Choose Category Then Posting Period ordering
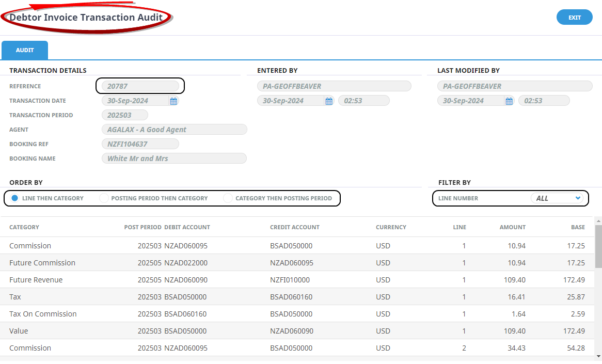The height and width of the screenshot is (364, 602). (x=228, y=198)
